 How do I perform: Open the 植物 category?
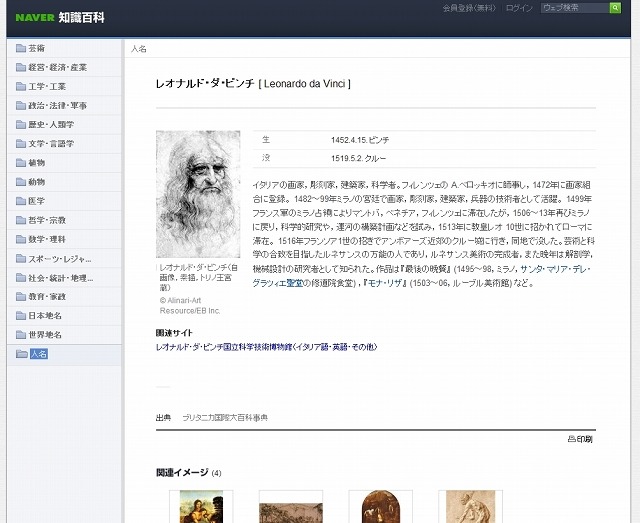(x=36, y=163)
